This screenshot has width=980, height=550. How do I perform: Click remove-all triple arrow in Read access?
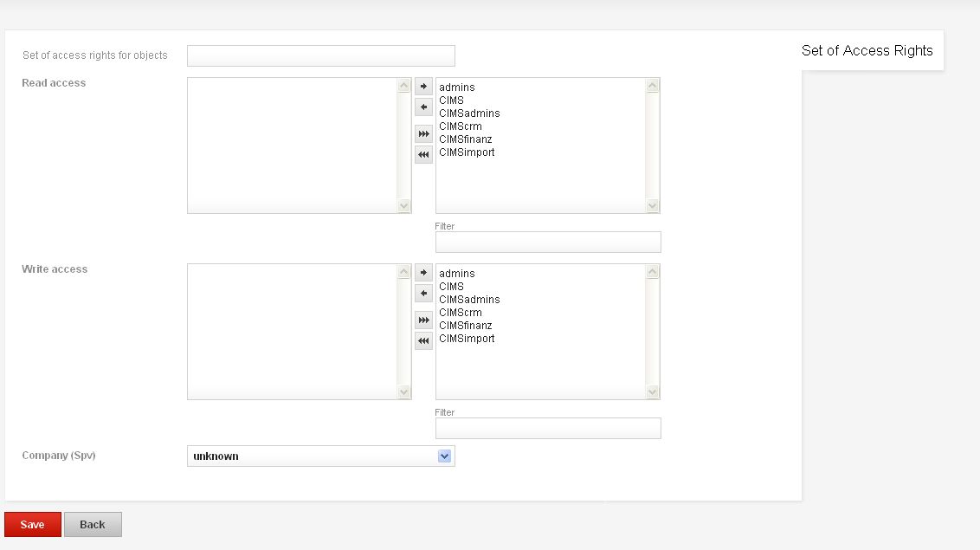pyautogui.click(x=423, y=154)
